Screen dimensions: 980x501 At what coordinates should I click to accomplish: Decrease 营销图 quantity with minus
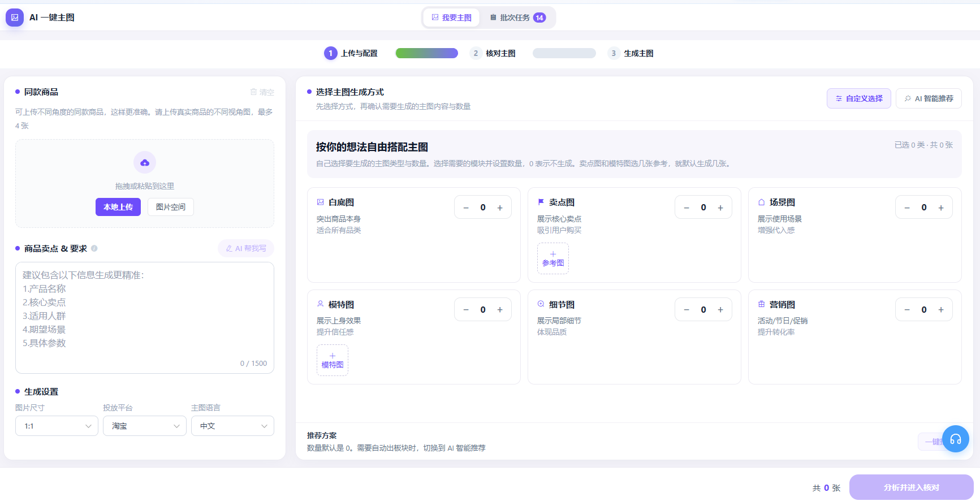pos(907,309)
